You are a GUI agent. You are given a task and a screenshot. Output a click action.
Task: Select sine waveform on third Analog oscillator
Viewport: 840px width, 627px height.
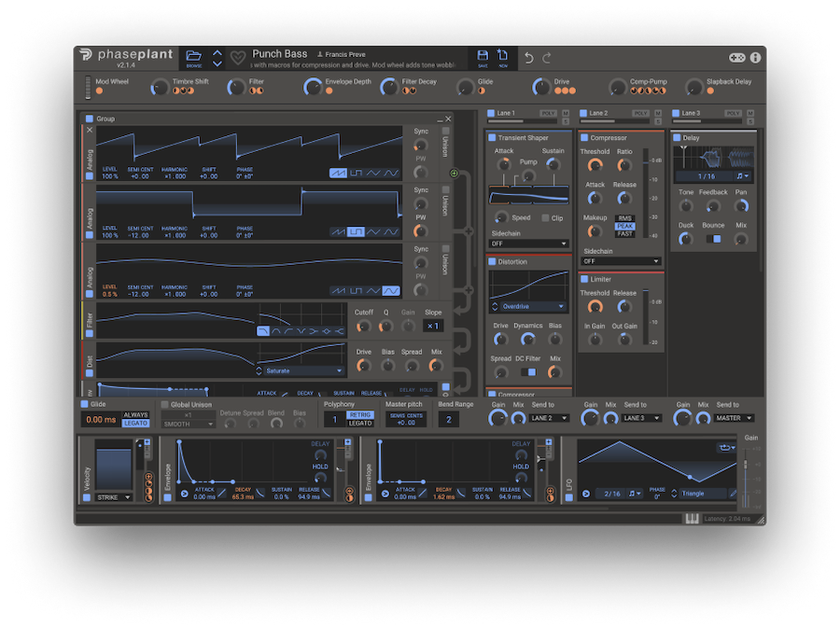[x=391, y=290]
